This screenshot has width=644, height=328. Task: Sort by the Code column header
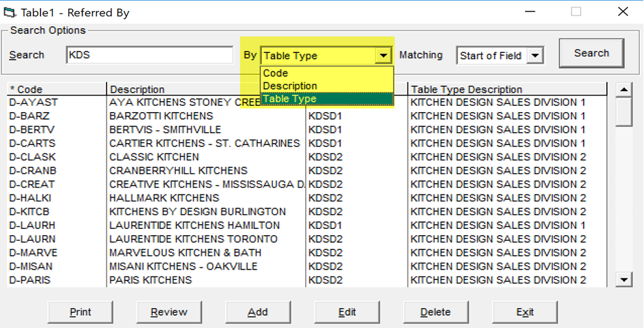tap(56, 89)
